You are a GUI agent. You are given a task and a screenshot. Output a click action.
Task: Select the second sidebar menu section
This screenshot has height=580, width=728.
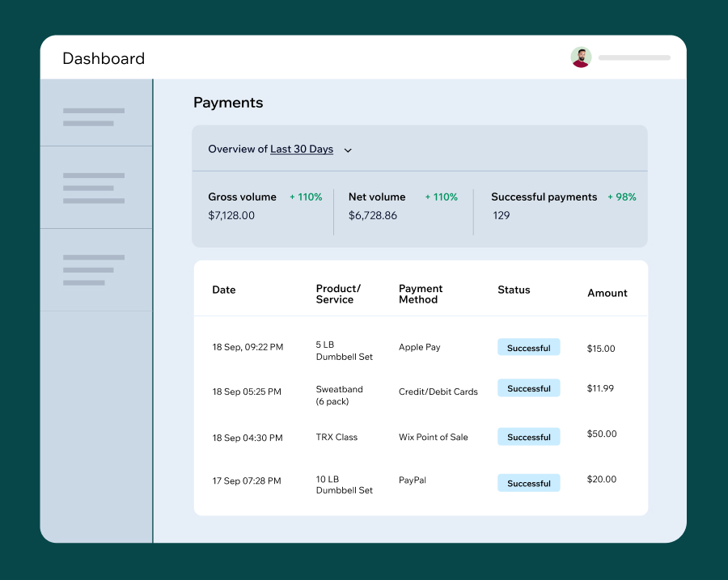[x=96, y=188]
